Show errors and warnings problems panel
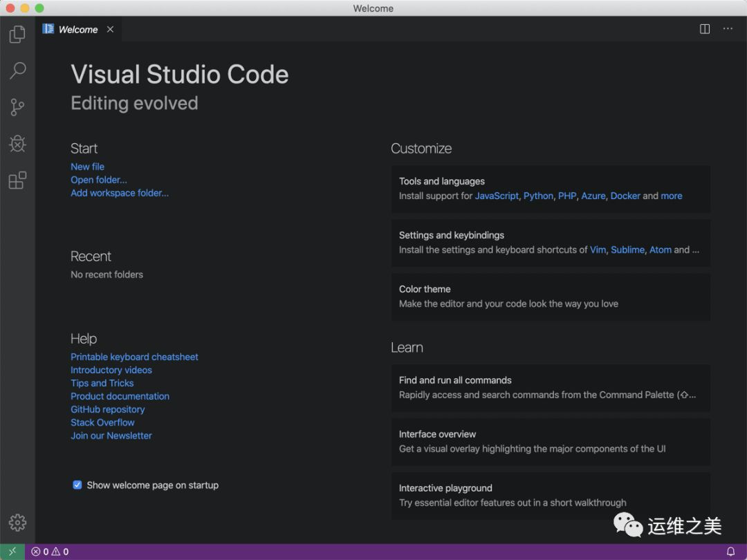Image resolution: width=747 pixels, height=560 pixels. click(x=50, y=552)
